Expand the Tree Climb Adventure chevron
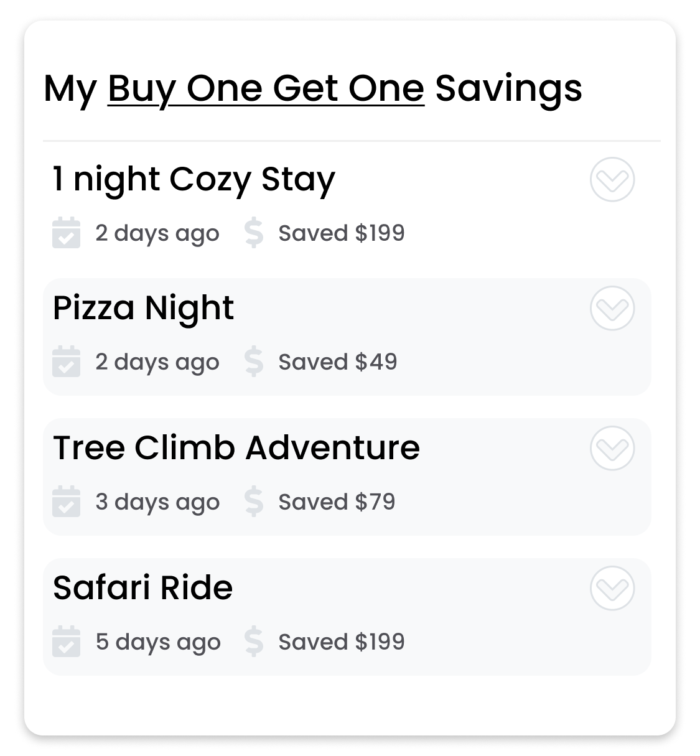Screen dimensions: 700x756 (x=612, y=448)
